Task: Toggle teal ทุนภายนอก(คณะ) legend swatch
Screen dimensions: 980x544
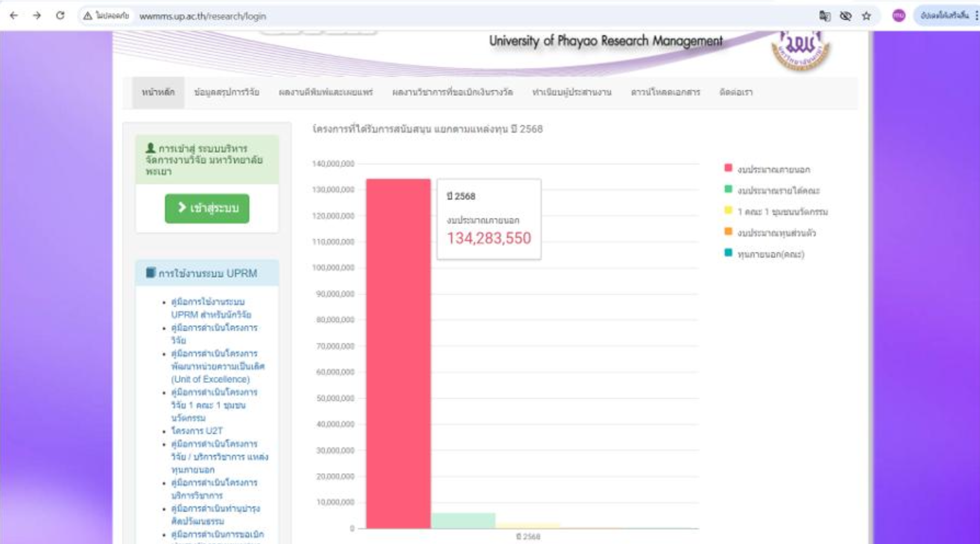Action: pos(728,253)
